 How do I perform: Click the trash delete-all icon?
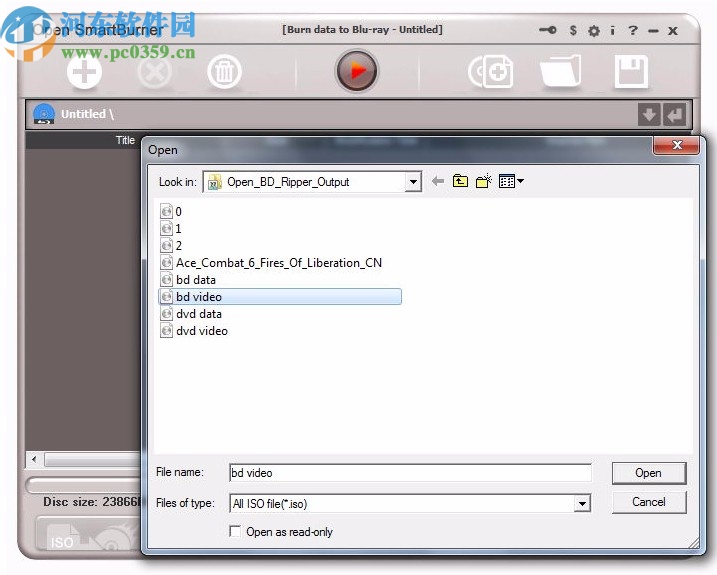(x=224, y=72)
